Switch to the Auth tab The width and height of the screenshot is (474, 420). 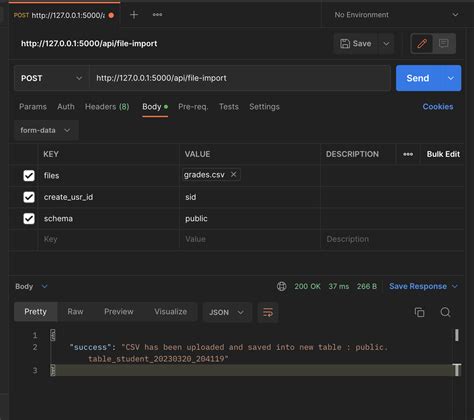click(x=66, y=107)
